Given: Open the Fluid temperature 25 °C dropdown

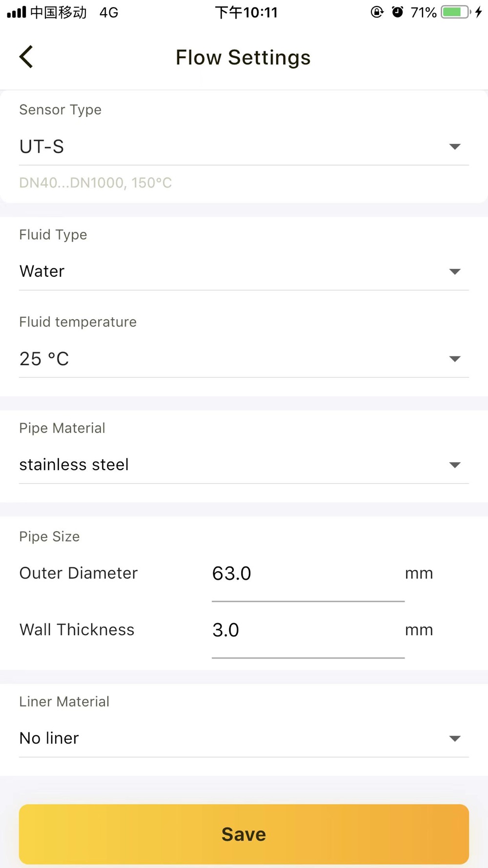Looking at the screenshot, I should (244, 359).
